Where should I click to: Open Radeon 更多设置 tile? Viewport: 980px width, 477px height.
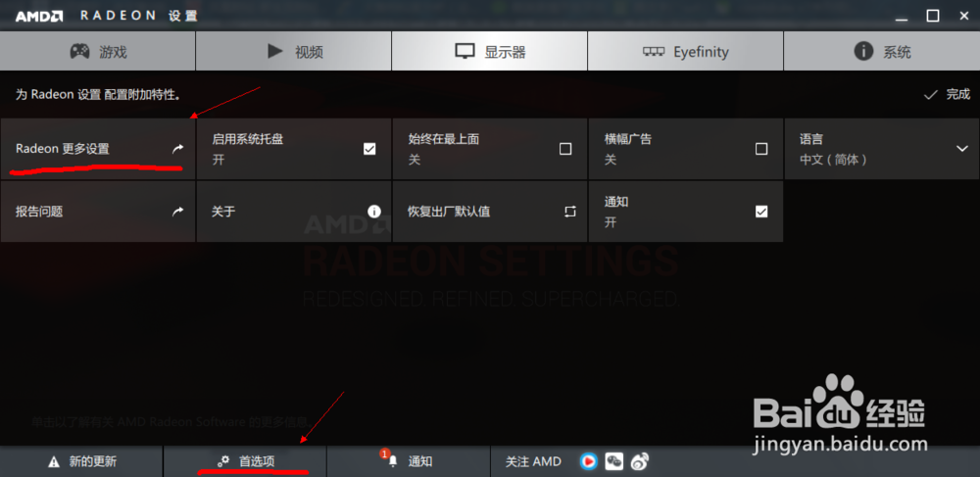97,149
